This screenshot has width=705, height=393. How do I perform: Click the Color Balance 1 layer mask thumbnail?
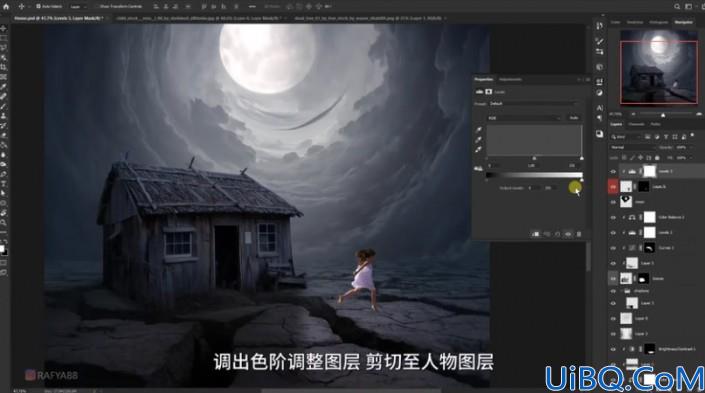pos(649,217)
